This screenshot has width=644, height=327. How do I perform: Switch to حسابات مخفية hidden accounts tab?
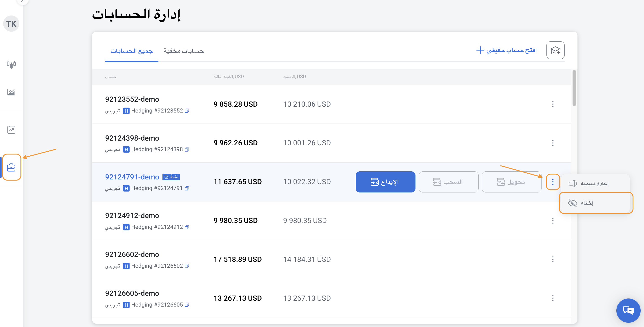(184, 51)
